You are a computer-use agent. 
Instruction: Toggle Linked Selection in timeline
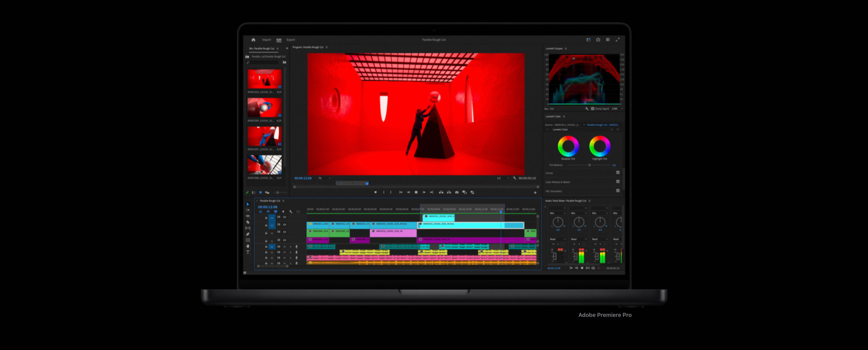point(275,212)
